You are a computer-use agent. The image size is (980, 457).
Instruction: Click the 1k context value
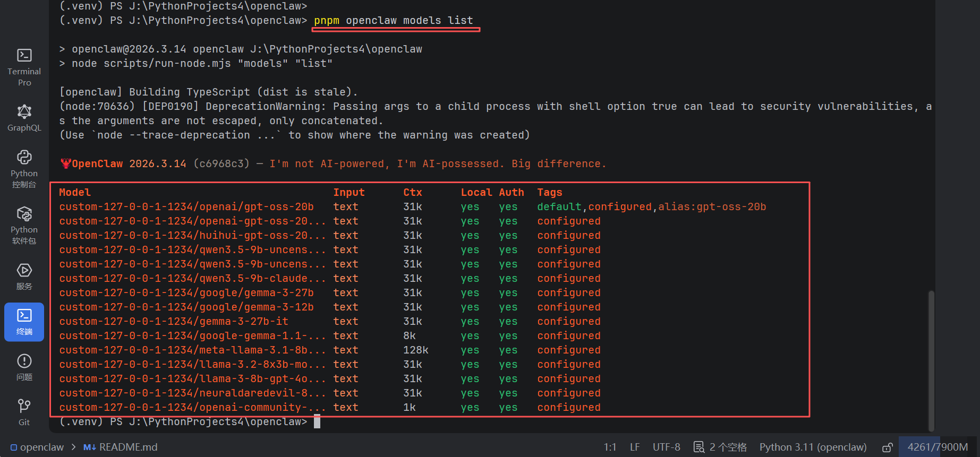tap(409, 407)
